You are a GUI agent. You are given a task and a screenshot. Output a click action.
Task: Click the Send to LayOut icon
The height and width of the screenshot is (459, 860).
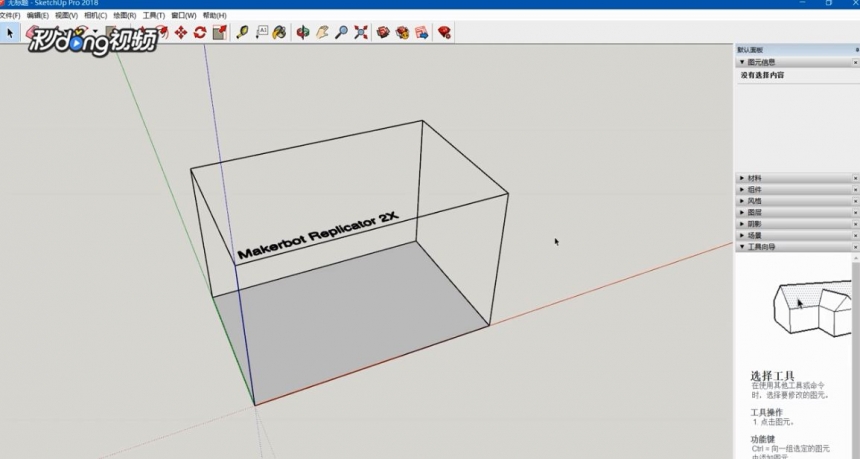421,33
